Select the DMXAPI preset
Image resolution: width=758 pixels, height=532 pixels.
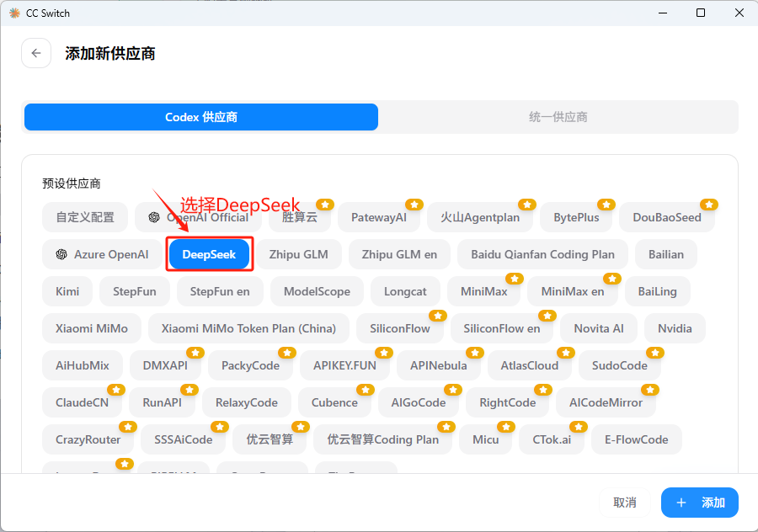pyautogui.click(x=165, y=365)
